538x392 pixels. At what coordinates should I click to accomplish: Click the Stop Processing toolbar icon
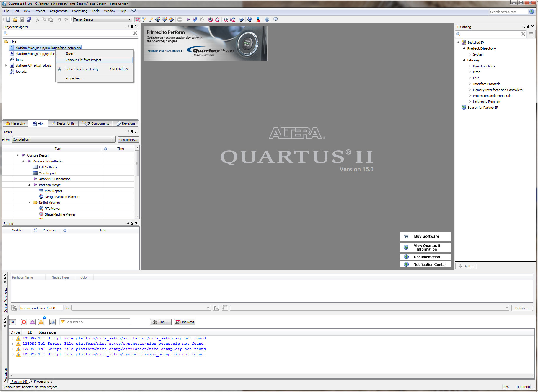[x=180, y=19]
